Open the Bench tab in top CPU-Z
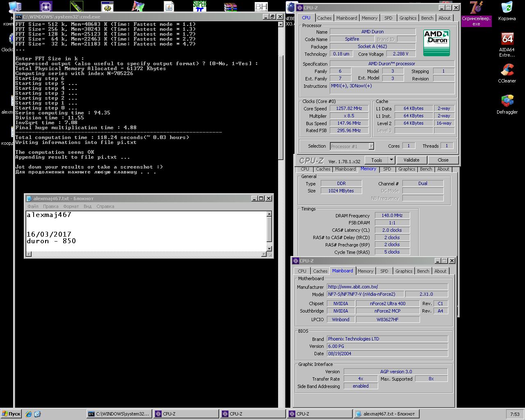 click(x=427, y=18)
